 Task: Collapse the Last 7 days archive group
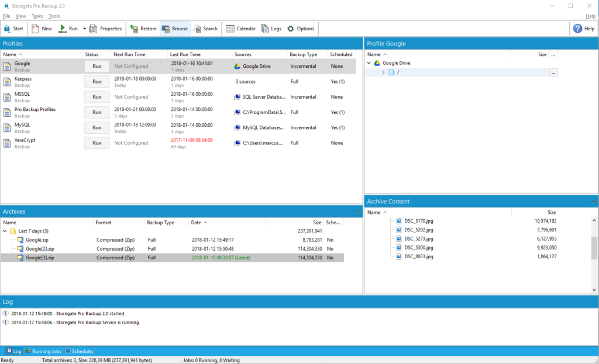[6, 231]
